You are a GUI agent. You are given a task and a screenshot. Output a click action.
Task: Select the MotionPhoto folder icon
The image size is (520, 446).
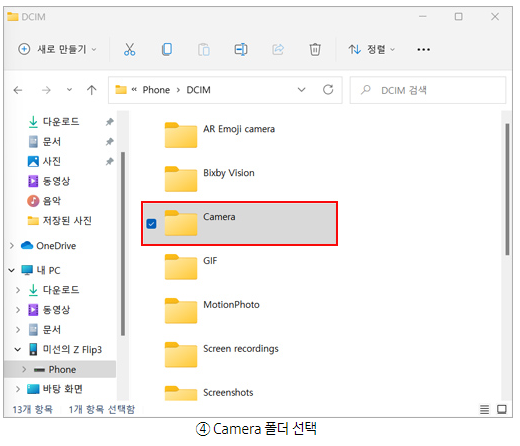181,311
